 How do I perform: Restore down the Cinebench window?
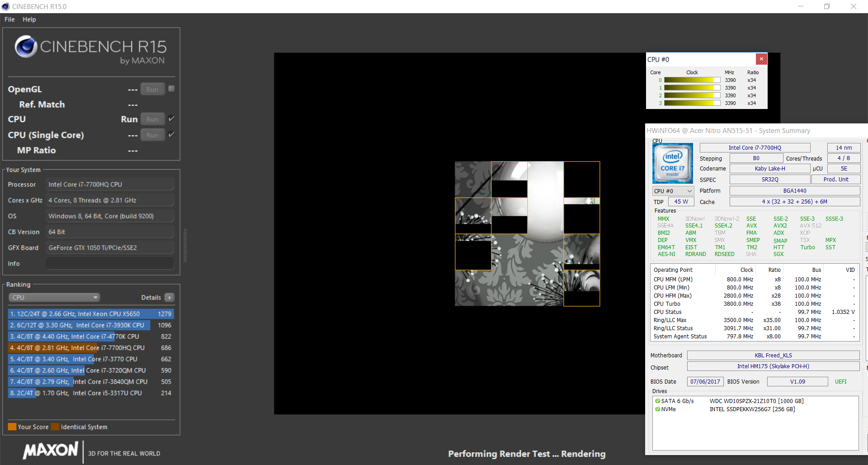tap(827, 6)
